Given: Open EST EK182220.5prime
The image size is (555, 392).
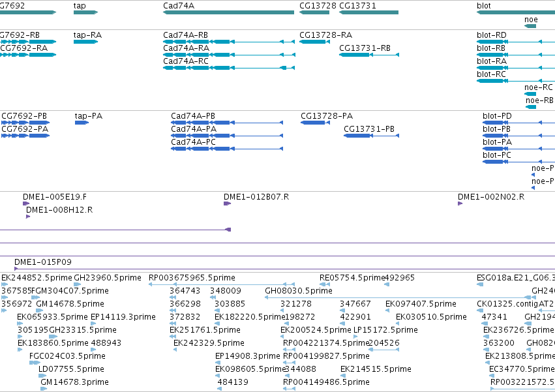Looking at the screenshot, I should [x=250, y=316].
